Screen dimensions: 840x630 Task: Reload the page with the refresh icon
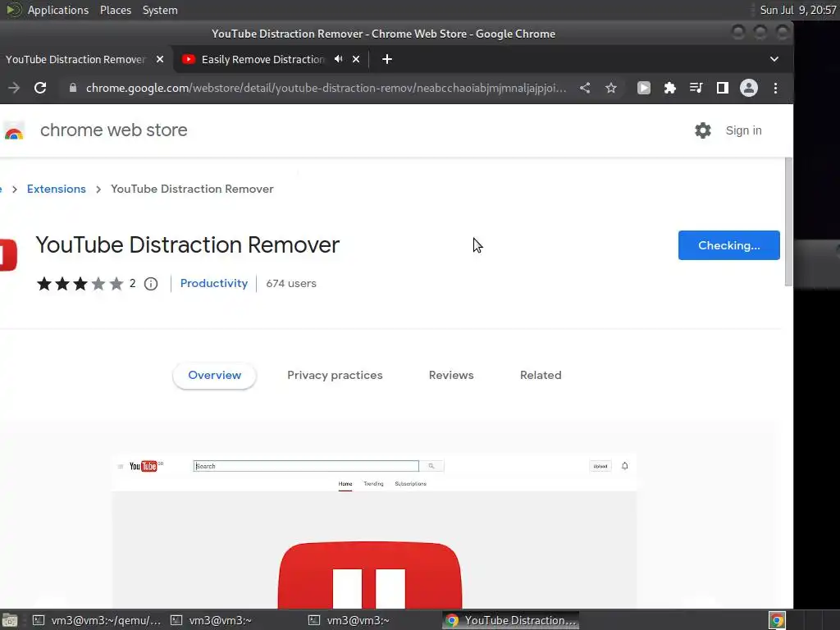(x=40, y=88)
